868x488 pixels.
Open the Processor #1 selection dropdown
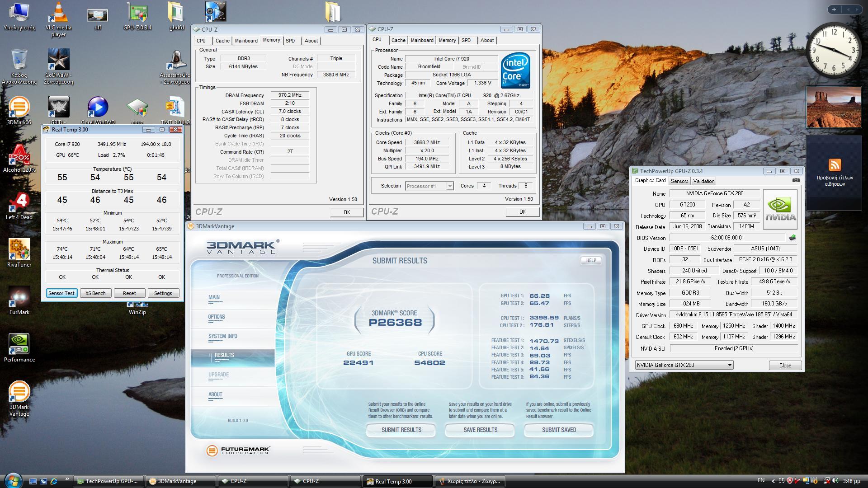click(x=429, y=186)
